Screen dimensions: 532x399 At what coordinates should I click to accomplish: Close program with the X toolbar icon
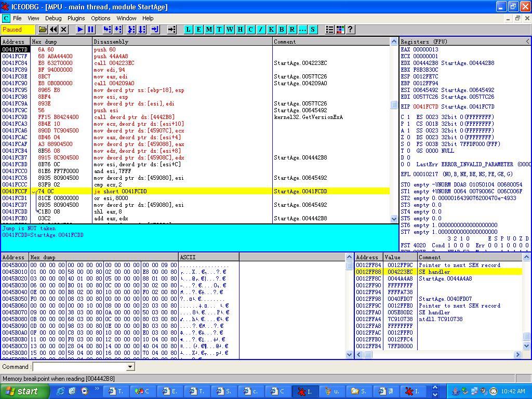click(x=64, y=30)
